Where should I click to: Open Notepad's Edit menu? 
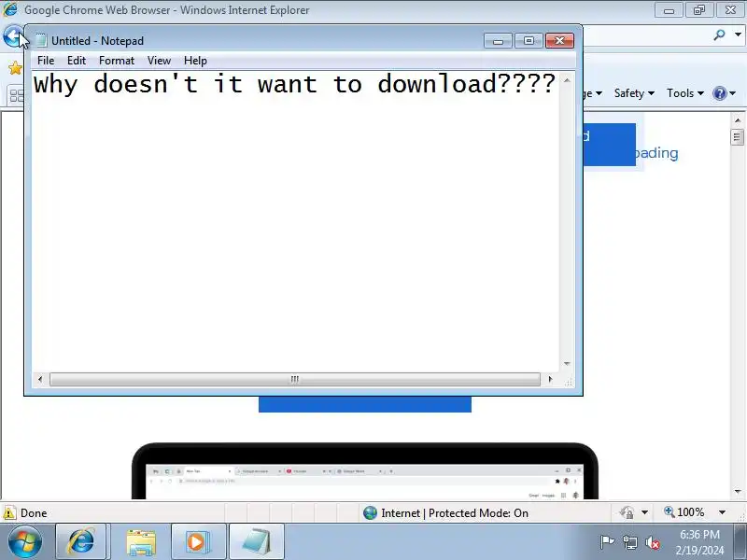coord(77,61)
